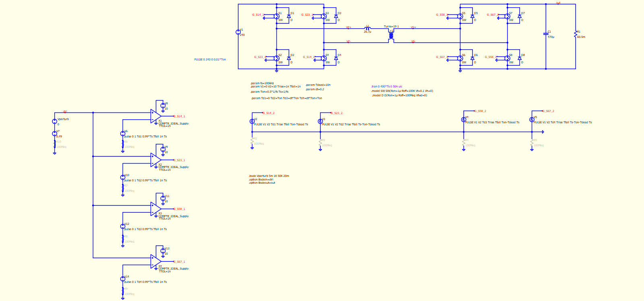644x301 pixels.
Task: Select switch S4 symbol
Action: coord(324,58)
